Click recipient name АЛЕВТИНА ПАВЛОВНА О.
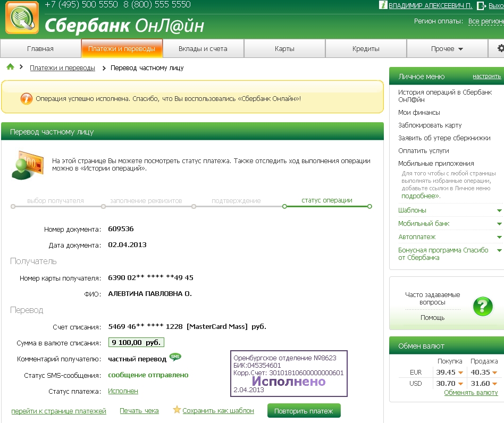This screenshot has height=423, width=504. [150, 293]
